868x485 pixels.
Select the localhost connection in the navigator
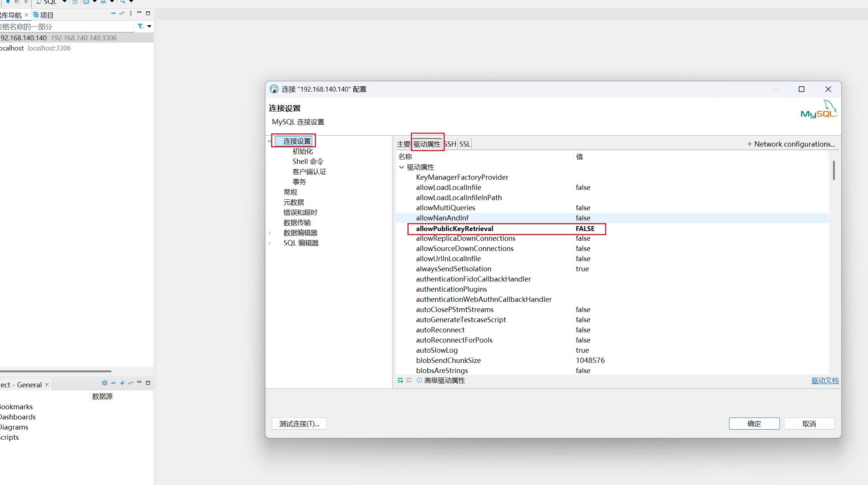tap(12, 48)
